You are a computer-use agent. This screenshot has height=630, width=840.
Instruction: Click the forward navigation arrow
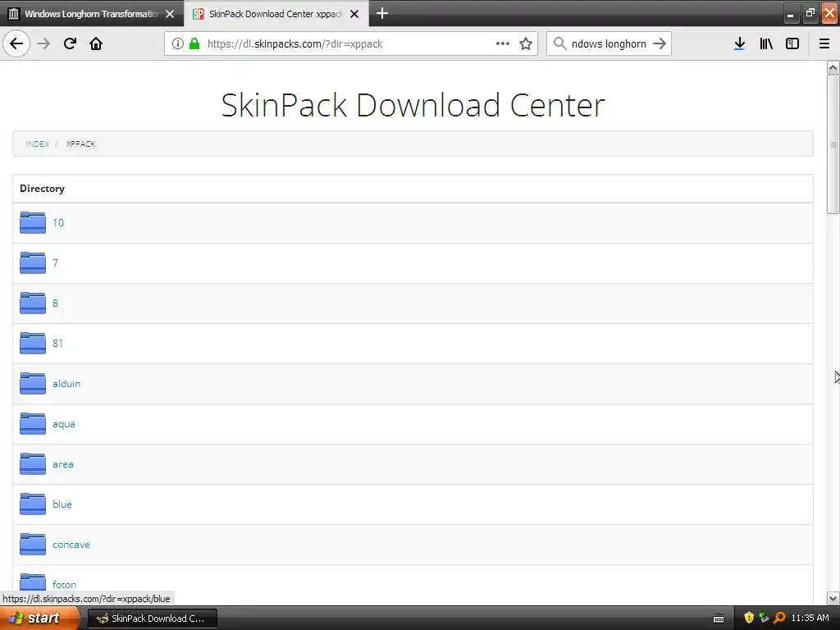click(43, 43)
